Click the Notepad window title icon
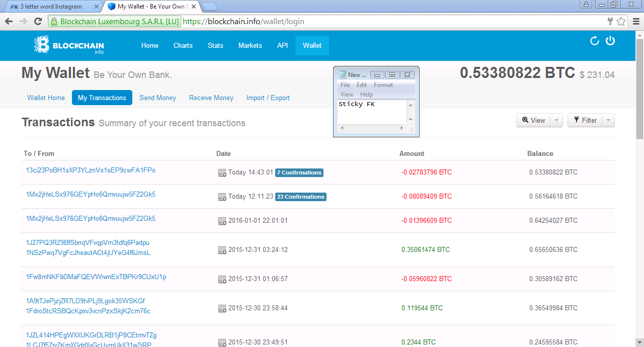 coord(342,74)
